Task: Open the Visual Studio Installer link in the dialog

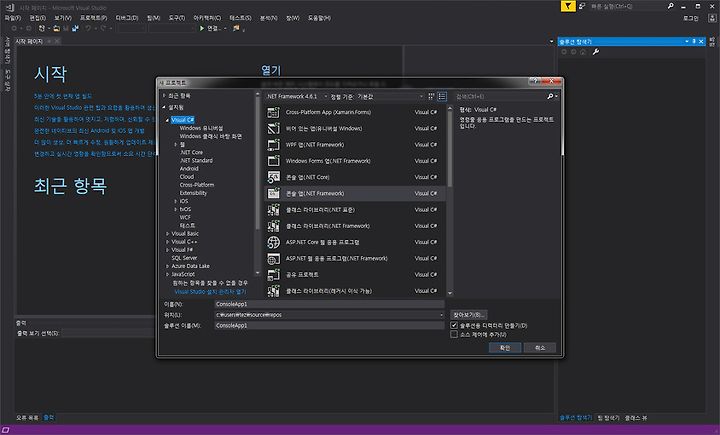Action: 210,292
